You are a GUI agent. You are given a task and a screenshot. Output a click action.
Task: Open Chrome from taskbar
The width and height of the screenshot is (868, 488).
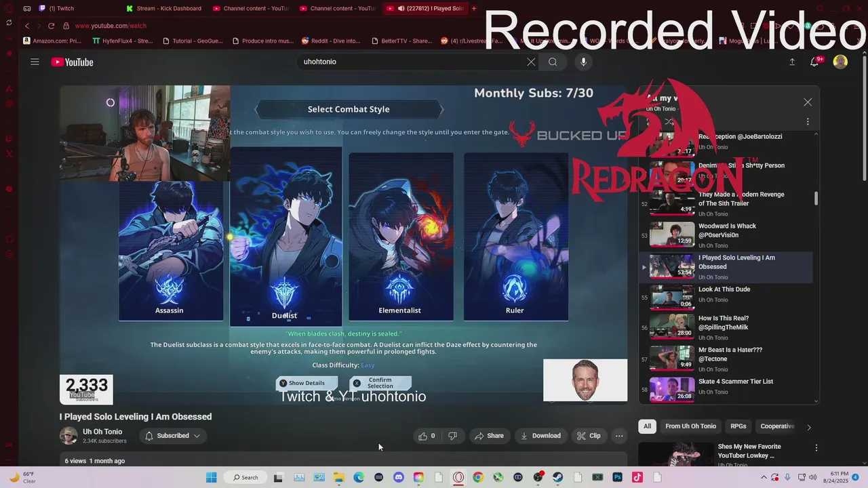point(478,477)
